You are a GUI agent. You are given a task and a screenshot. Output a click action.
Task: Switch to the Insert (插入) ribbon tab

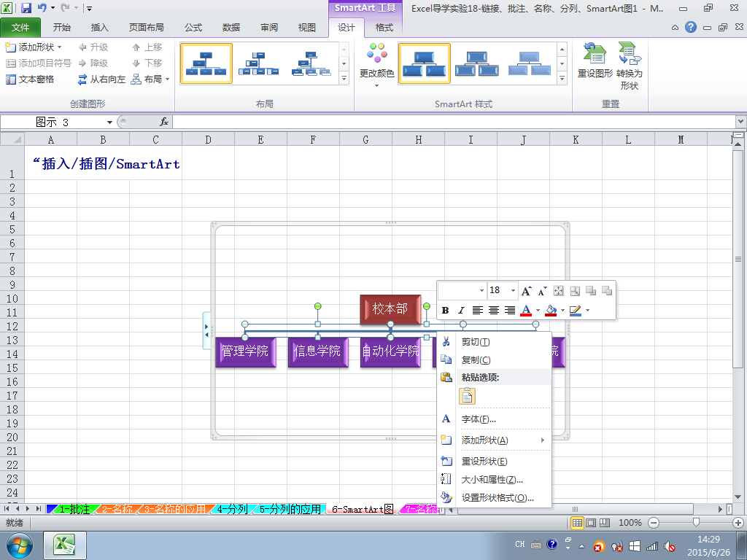pos(99,28)
